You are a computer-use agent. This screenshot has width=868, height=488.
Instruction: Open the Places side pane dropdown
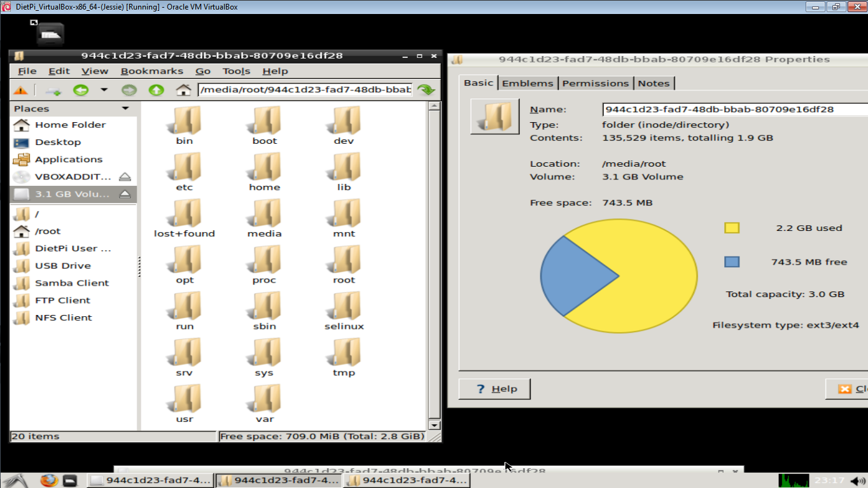pyautogui.click(x=125, y=109)
